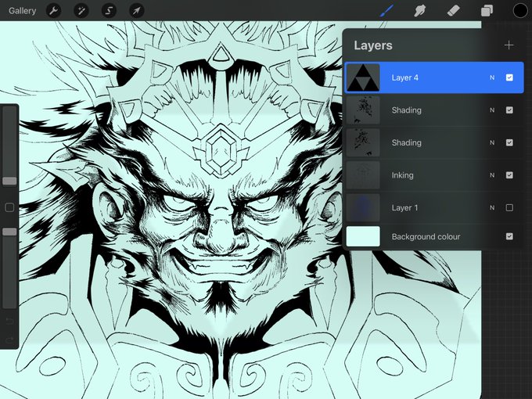
Task: Select the Brush tool
Action: tap(387, 10)
